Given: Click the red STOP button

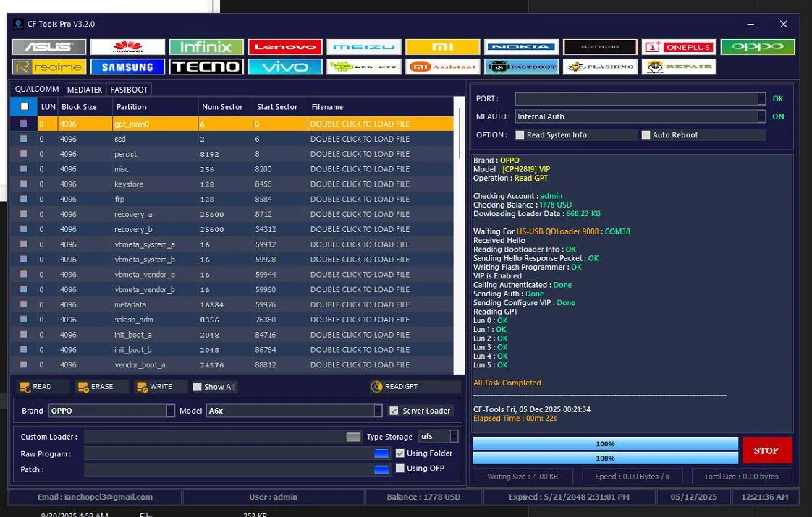Looking at the screenshot, I should pos(766,450).
